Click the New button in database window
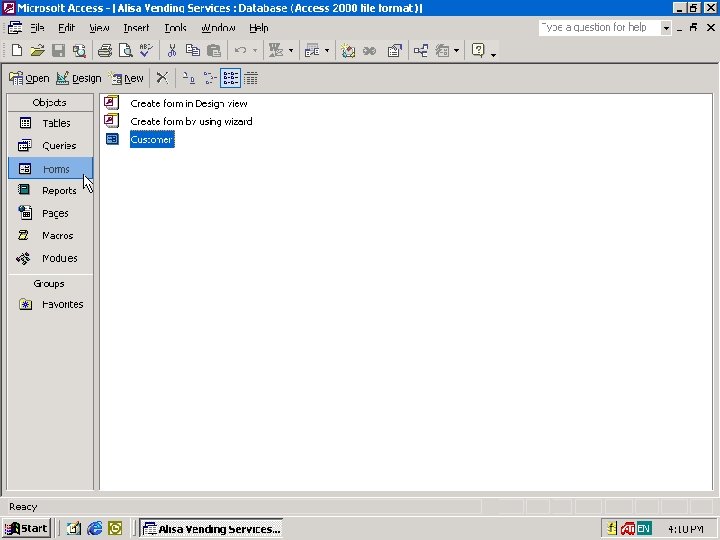720x540 pixels. [127, 79]
